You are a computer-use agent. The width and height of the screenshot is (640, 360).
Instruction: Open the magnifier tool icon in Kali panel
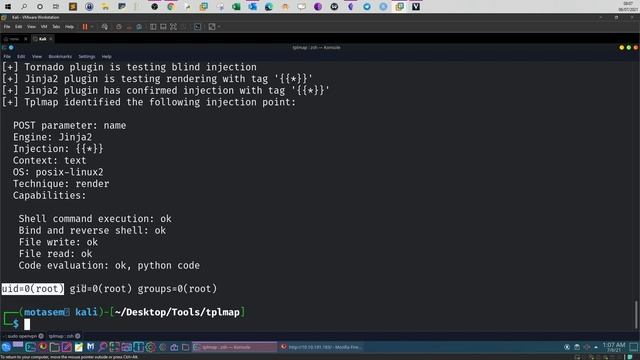[102, 347]
